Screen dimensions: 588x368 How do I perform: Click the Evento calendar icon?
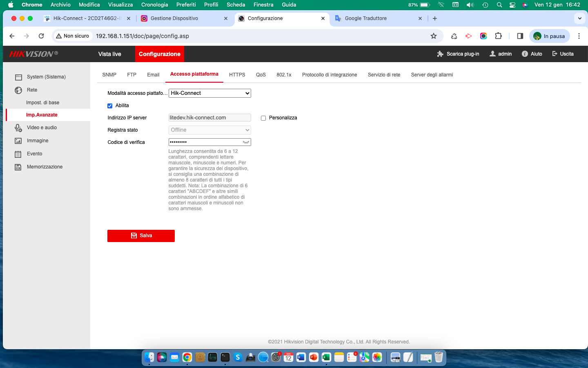pyautogui.click(x=18, y=154)
